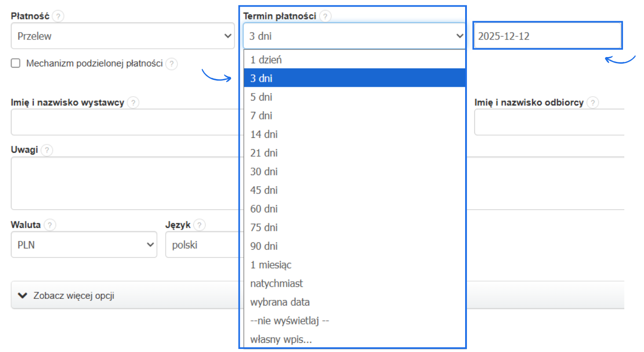
Task: Select the 14 dni payment term option
Action: click(264, 134)
